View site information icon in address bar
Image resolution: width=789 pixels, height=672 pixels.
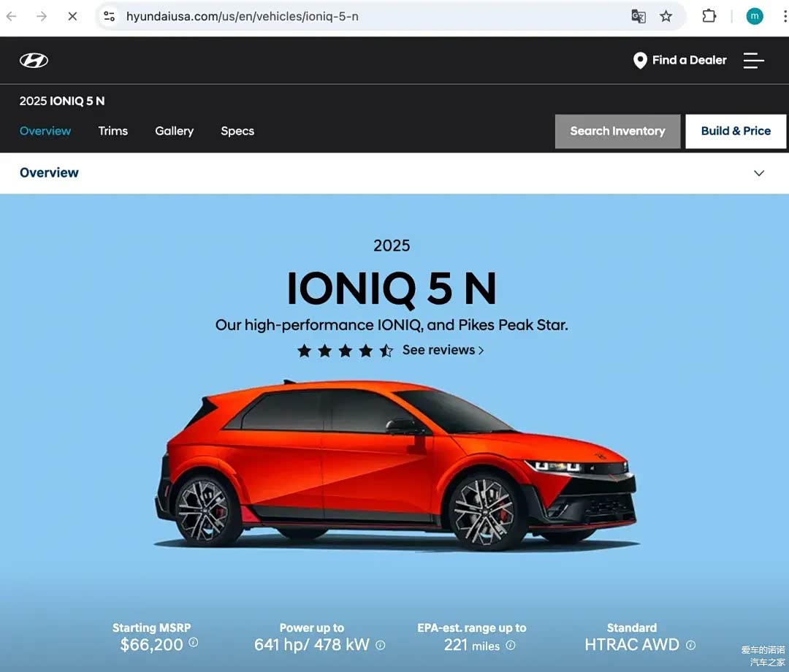click(x=109, y=16)
